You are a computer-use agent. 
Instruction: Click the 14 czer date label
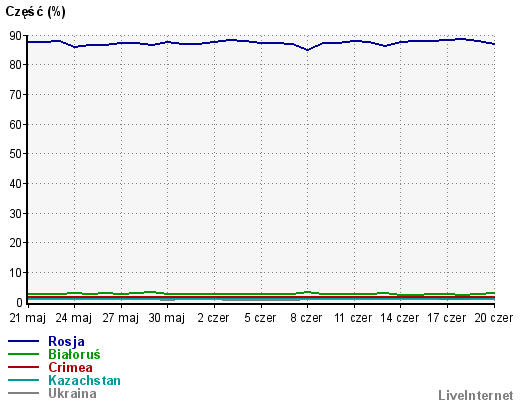400,318
